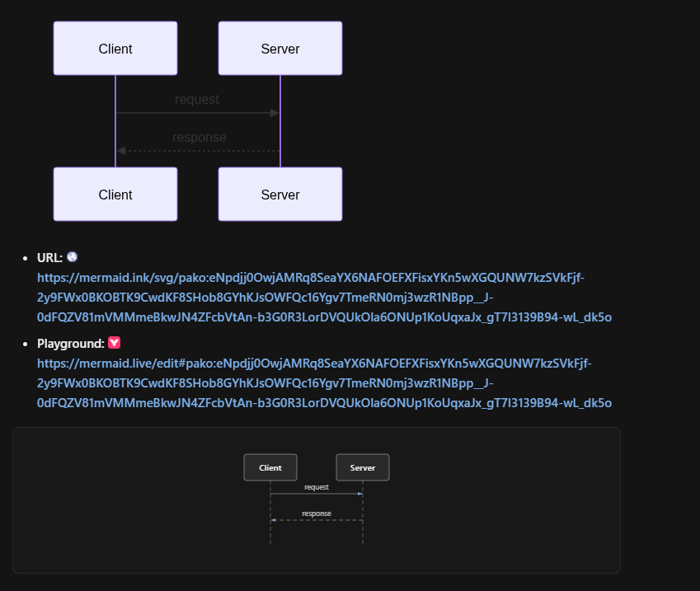Click the dark Client box in preview diagram
Viewport: 700px width, 591px height.
(x=270, y=467)
